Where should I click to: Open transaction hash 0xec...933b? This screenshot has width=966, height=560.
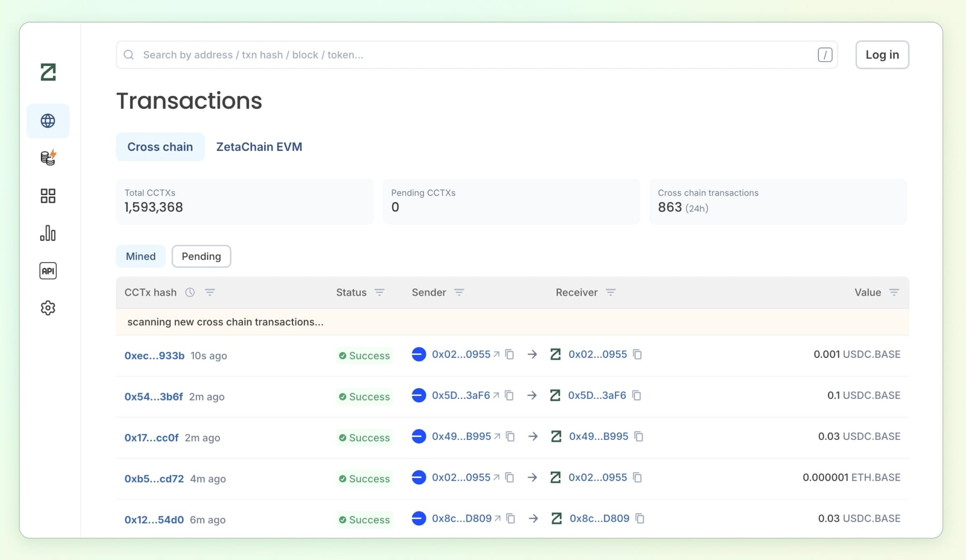[155, 356]
